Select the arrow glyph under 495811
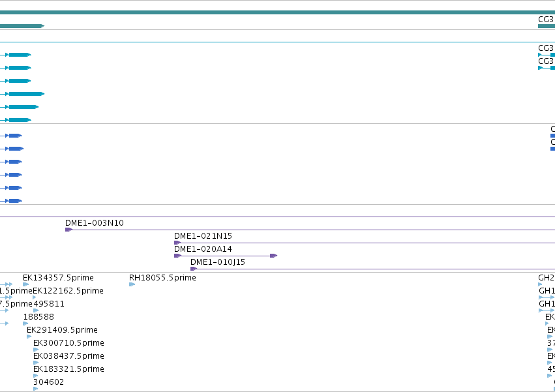 36,310
